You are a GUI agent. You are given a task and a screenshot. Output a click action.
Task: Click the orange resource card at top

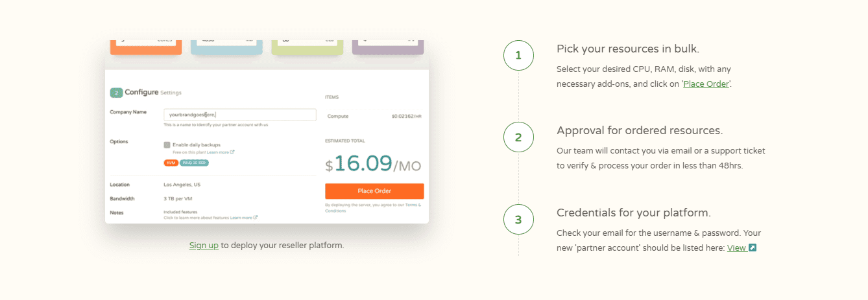point(146,47)
